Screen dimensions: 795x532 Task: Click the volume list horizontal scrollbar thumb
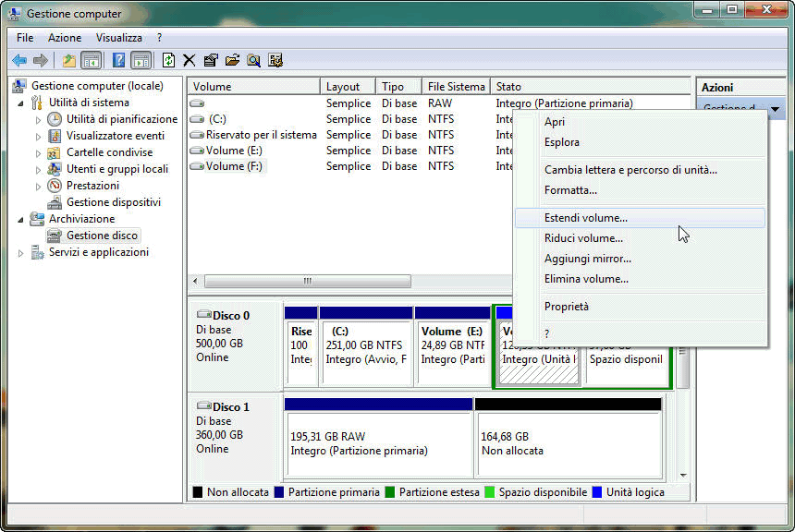tap(307, 281)
